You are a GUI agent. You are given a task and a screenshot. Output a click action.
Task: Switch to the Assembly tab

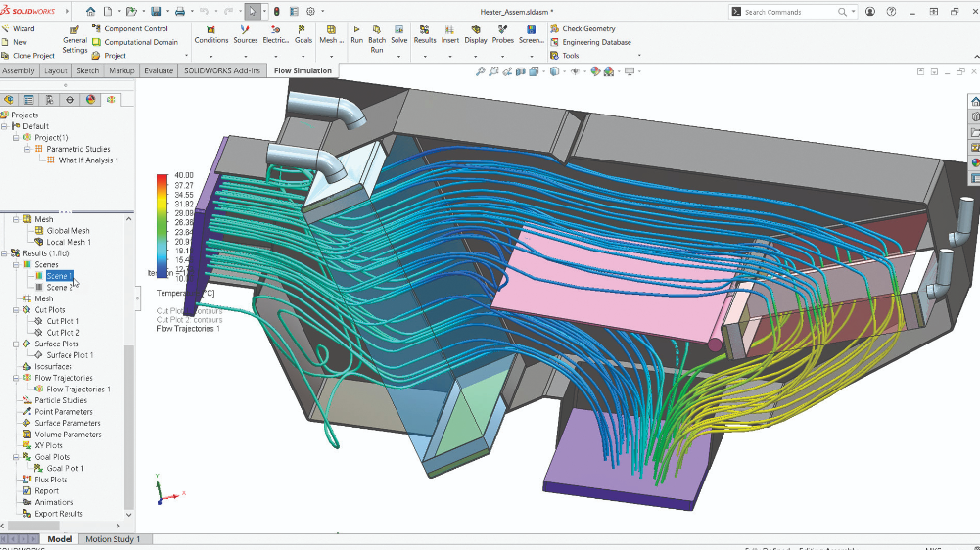coord(19,70)
